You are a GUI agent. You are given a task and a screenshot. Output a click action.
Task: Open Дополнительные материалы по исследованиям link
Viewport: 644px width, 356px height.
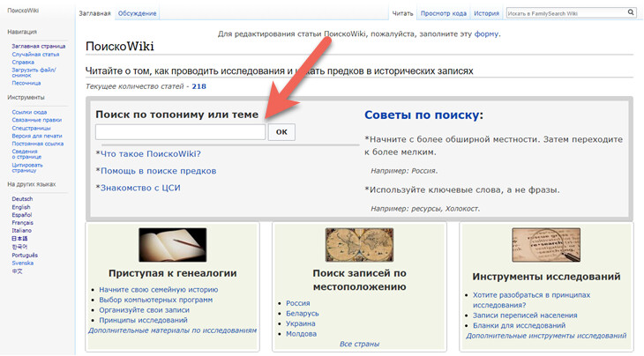click(x=173, y=330)
